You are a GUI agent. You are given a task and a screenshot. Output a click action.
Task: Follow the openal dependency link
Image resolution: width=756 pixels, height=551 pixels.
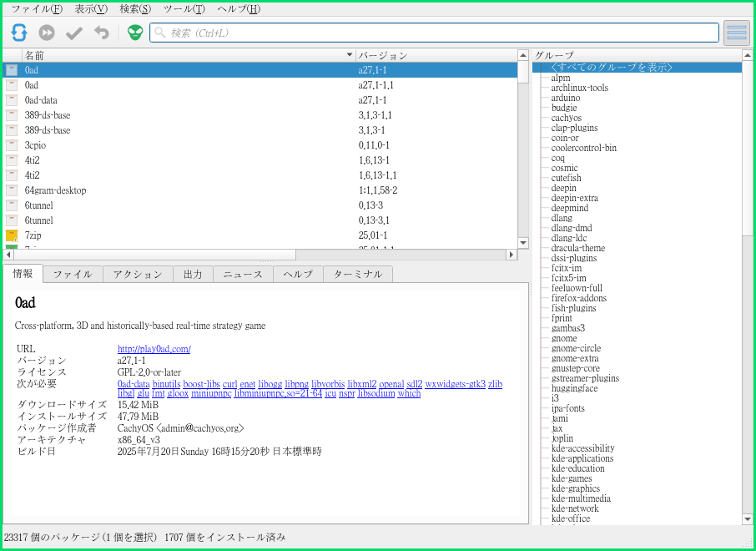[391, 384]
